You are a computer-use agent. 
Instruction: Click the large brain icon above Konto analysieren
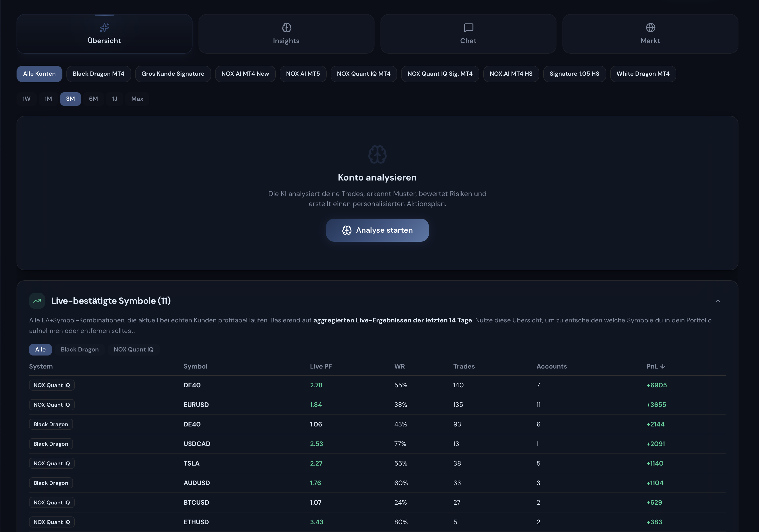click(x=377, y=154)
